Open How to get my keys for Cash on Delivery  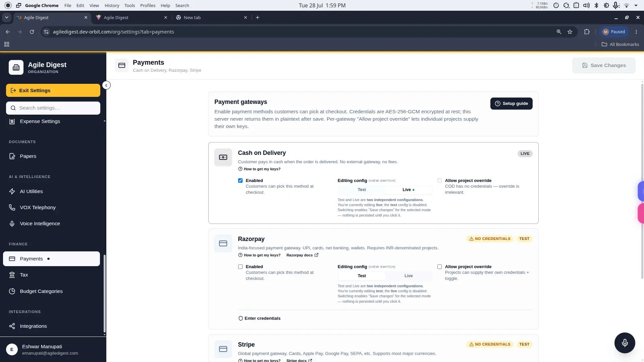pos(259,169)
